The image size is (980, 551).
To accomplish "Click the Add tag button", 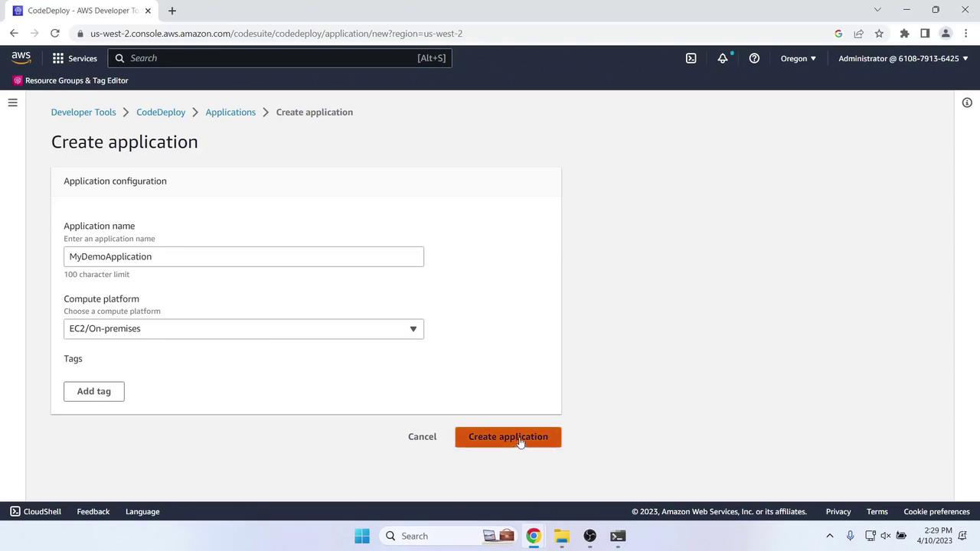I will click(94, 391).
